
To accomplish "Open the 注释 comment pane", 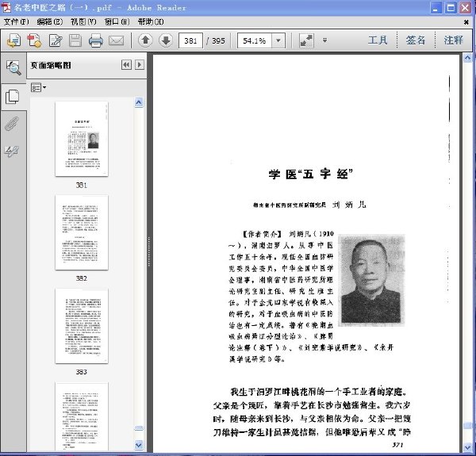I will [454, 40].
